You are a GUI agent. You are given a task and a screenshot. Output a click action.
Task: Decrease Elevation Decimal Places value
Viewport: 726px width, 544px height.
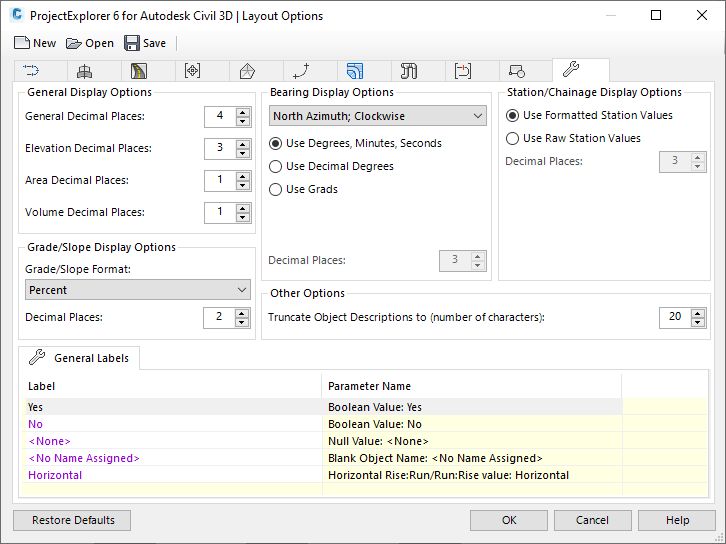(x=243, y=153)
